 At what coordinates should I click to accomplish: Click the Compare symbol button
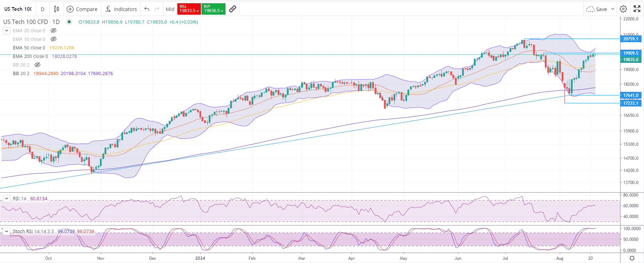point(82,9)
